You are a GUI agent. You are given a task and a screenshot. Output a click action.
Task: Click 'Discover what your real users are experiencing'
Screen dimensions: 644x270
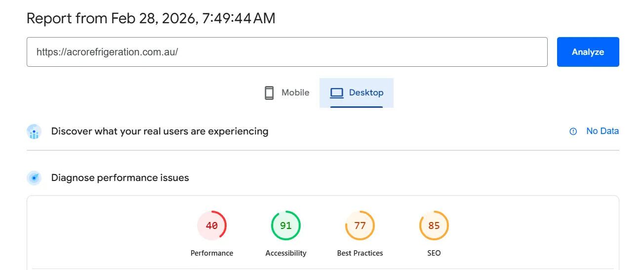160,132
